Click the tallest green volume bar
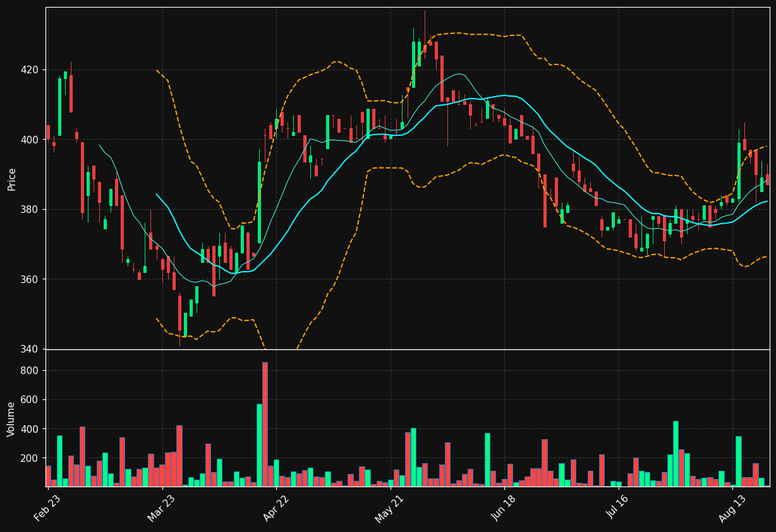Image resolution: width=776 pixels, height=532 pixels. tap(259, 445)
